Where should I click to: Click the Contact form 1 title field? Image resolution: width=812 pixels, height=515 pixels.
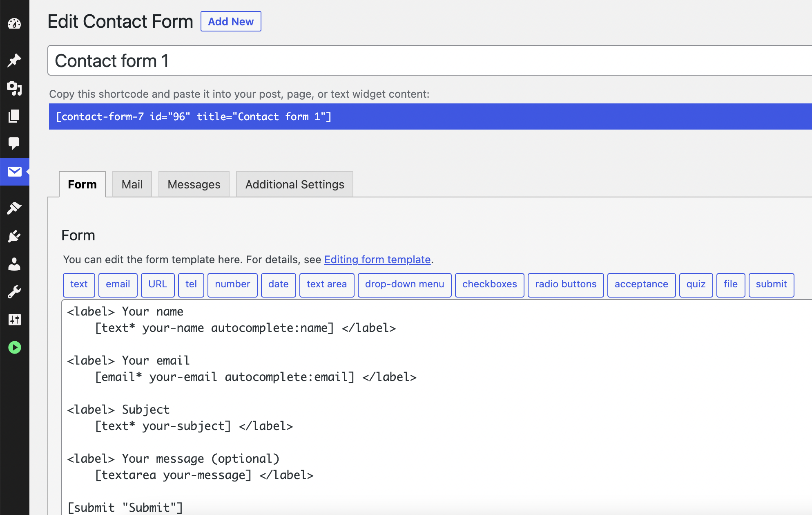pos(408,60)
